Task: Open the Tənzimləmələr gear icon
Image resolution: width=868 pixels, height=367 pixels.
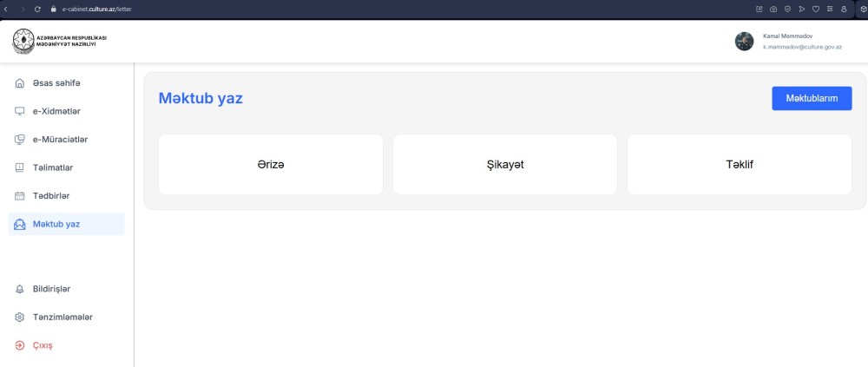Action: coord(19,318)
